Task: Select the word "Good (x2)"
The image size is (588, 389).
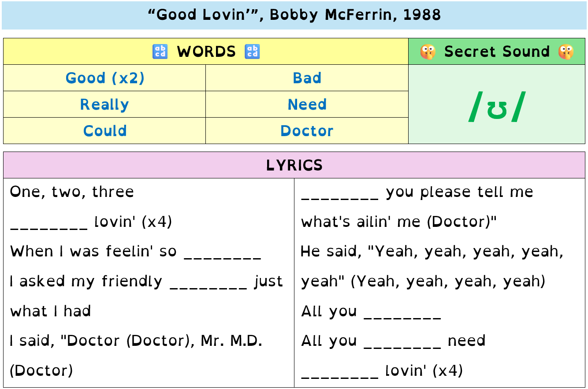Action: click(x=105, y=78)
